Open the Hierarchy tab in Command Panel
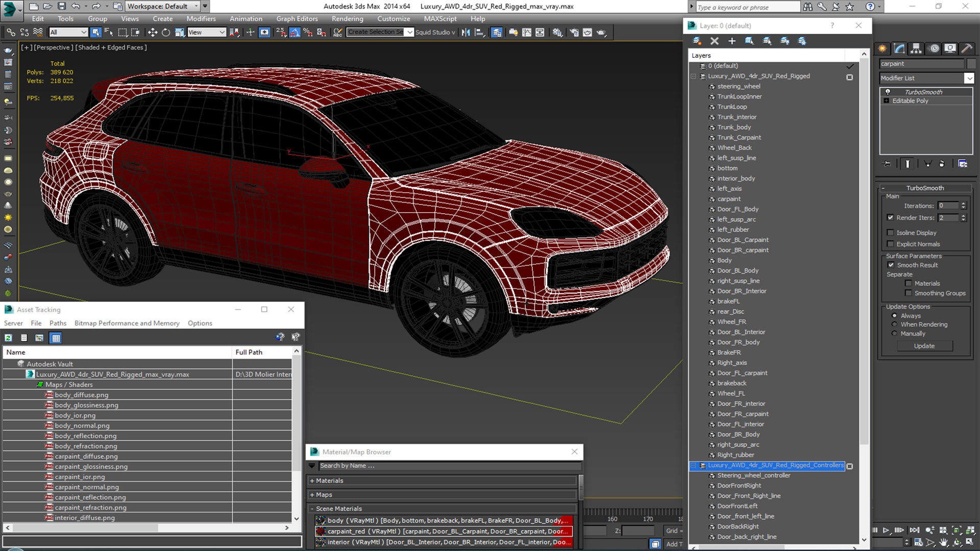Viewport: 980px width, 551px height. 916,48
